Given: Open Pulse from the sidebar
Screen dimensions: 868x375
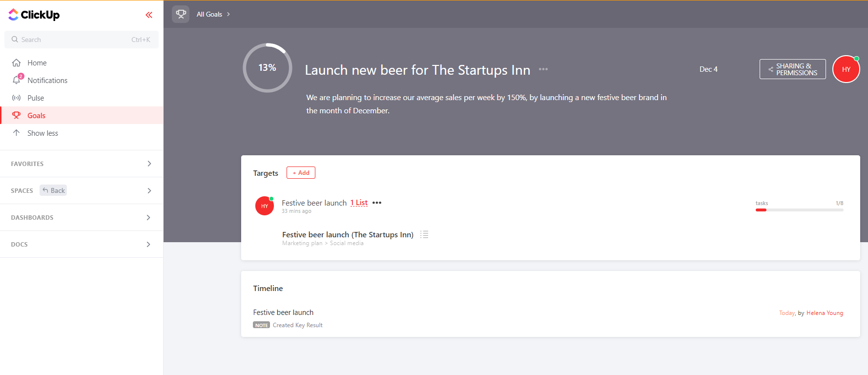Looking at the screenshot, I should [x=36, y=98].
